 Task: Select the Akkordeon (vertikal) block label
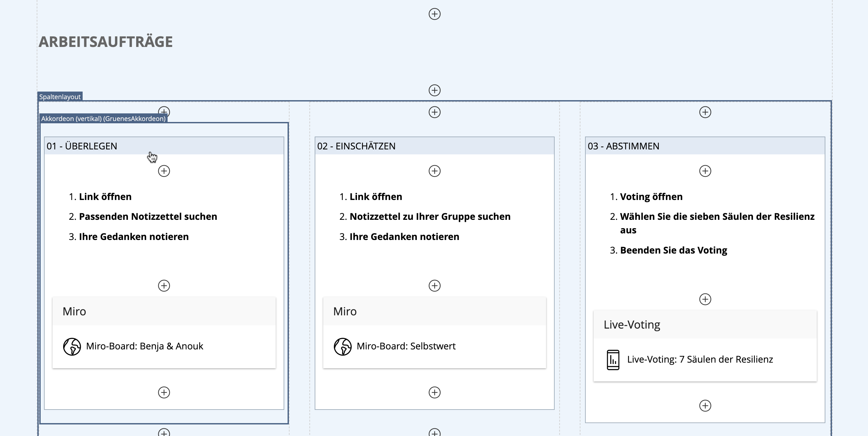click(x=103, y=119)
